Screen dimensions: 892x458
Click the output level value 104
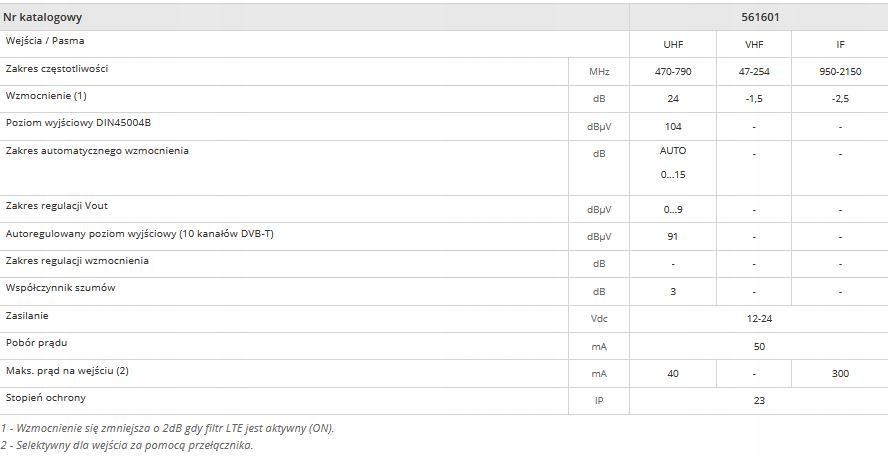point(673,127)
